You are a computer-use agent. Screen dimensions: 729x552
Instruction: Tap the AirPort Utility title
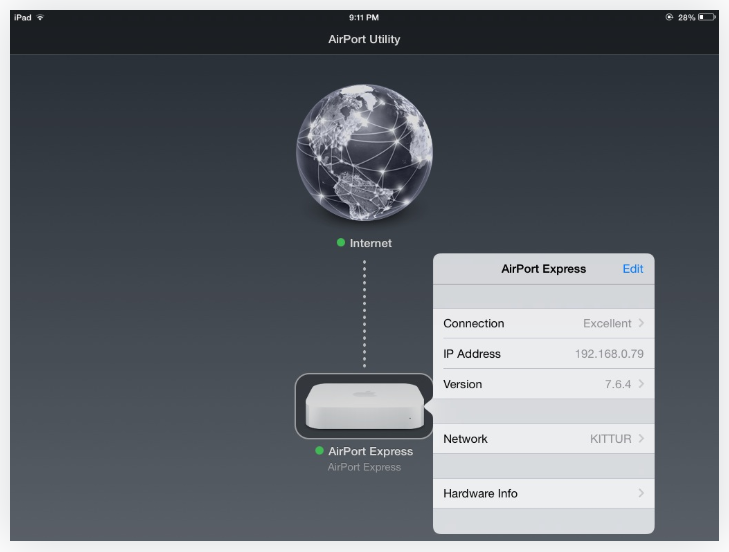coord(364,39)
